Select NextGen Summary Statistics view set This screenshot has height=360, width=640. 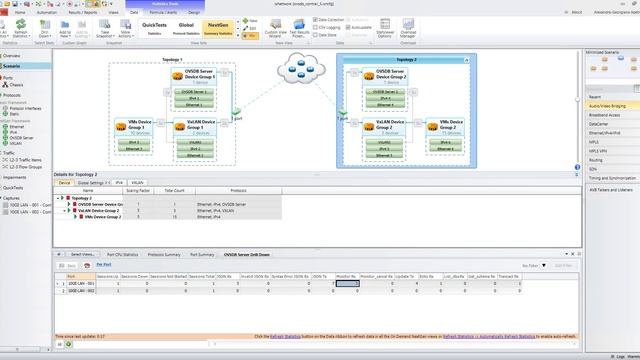click(x=218, y=29)
